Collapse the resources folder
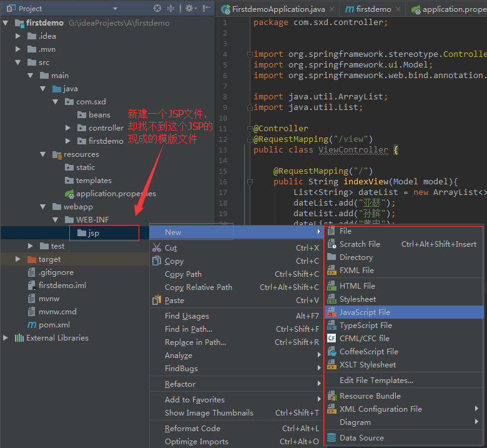Image resolution: width=487 pixels, height=448 pixels. coord(43,154)
